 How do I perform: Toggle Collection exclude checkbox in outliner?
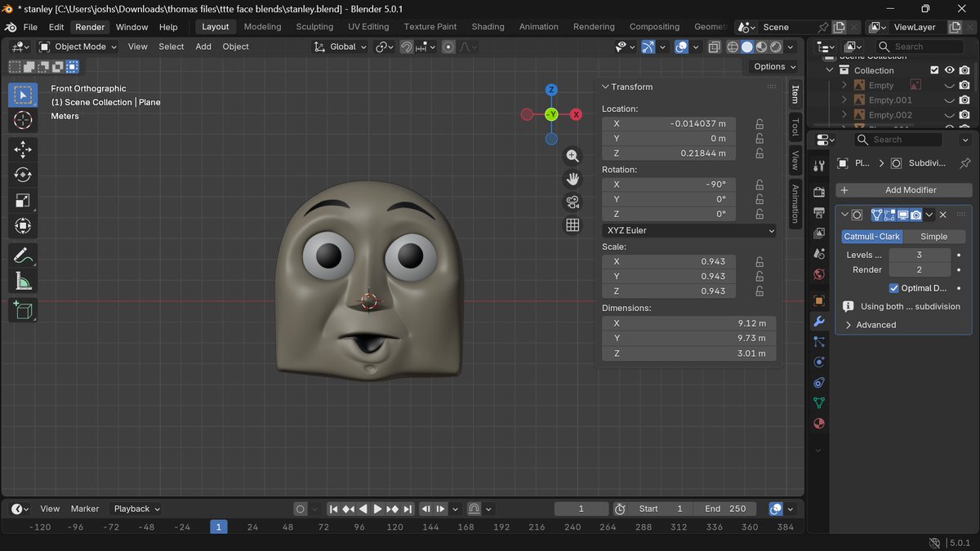point(935,70)
